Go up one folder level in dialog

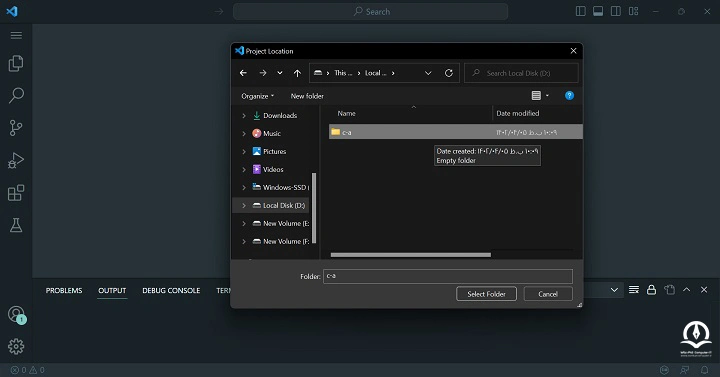click(297, 73)
